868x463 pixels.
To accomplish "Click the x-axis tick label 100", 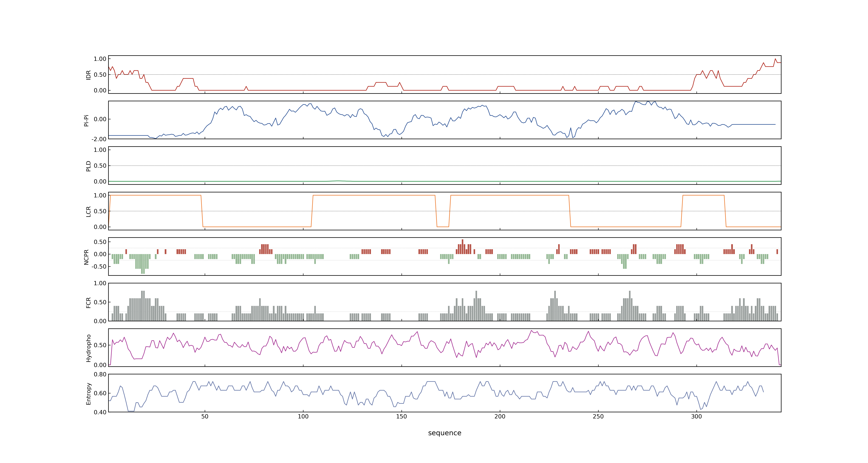I will pos(303,416).
